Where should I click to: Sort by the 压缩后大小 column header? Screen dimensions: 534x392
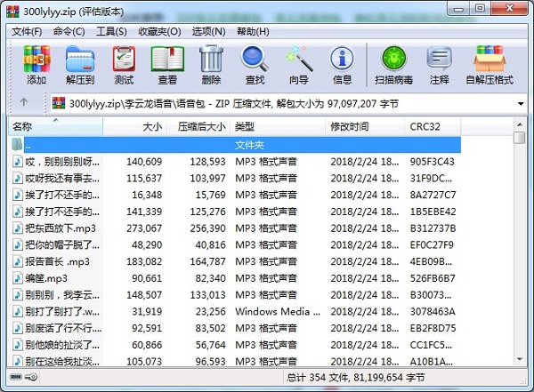198,126
